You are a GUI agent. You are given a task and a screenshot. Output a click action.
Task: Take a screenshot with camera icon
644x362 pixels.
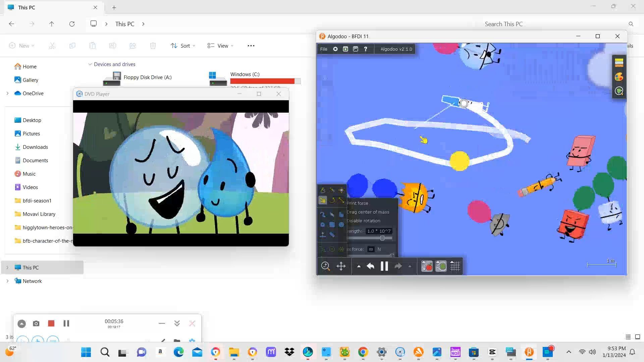coord(36,323)
